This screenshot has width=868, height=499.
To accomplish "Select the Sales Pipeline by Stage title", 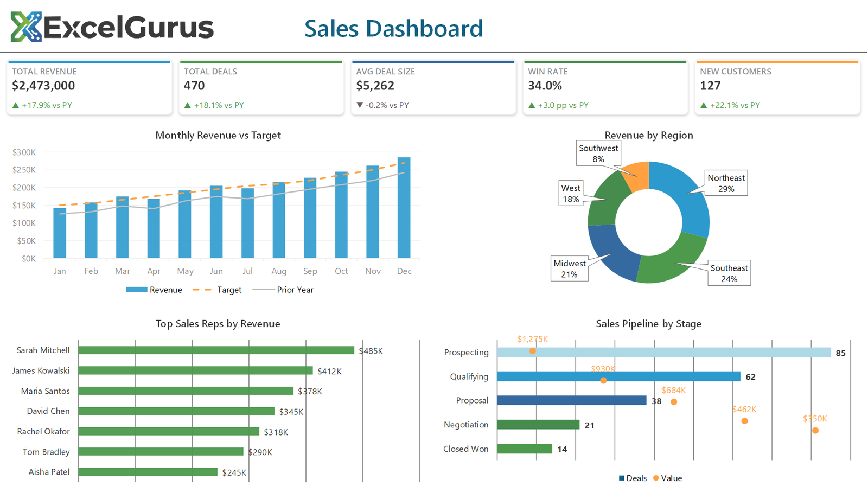I will pos(648,323).
